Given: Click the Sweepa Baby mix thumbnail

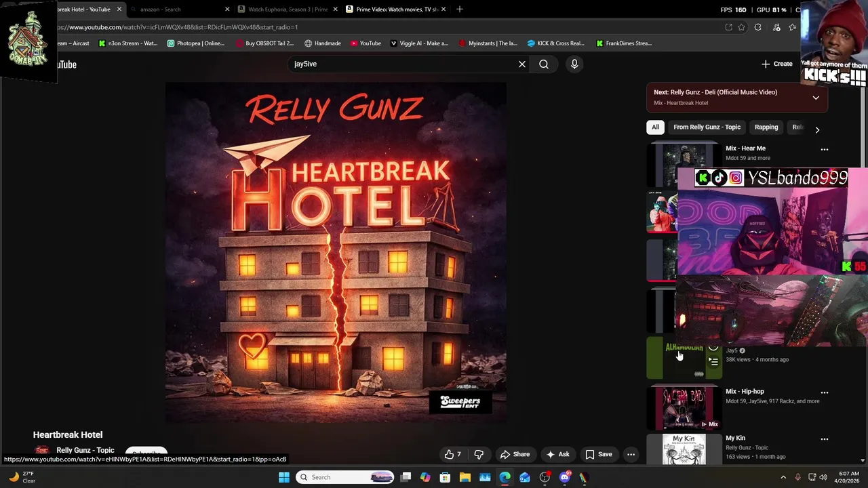Looking at the screenshot, I should 684,408.
